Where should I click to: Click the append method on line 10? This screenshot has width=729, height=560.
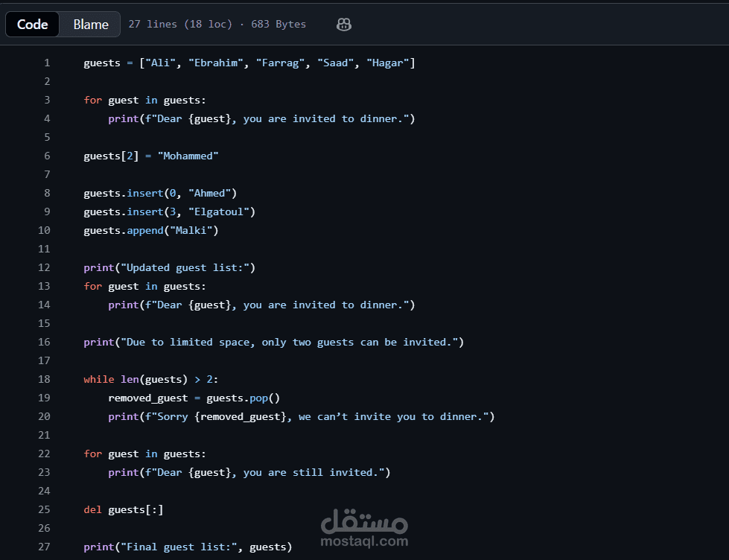tap(145, 230)
